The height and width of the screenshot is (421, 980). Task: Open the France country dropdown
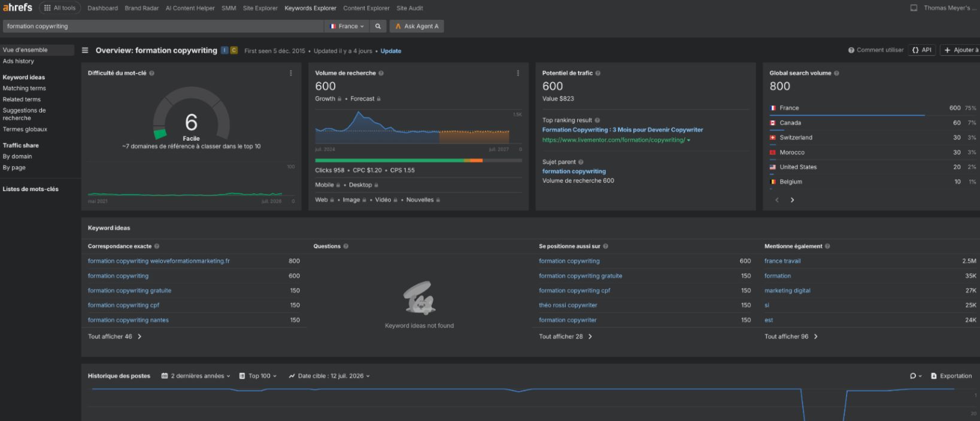click(347, 26)
